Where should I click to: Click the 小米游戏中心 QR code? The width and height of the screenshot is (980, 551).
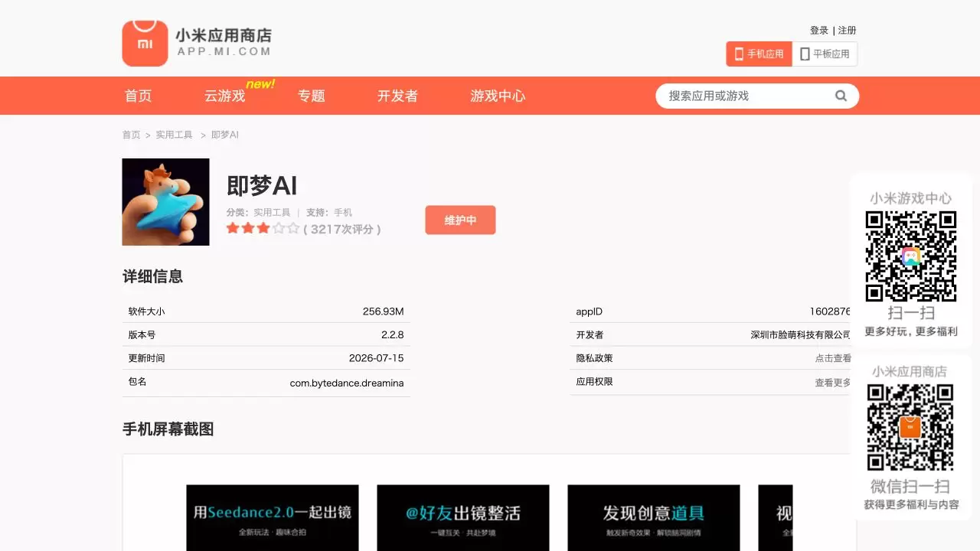tap(911, 256)
